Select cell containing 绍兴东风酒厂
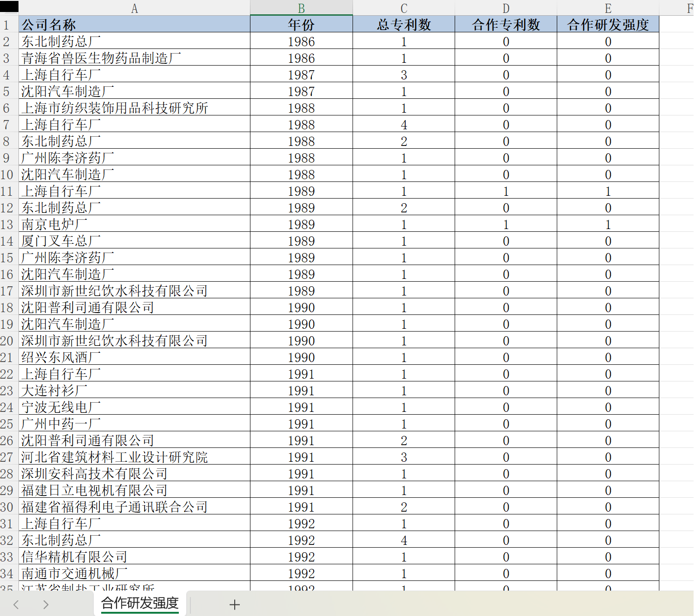Viewport: 694px width, 616px height. pos(134,357)
